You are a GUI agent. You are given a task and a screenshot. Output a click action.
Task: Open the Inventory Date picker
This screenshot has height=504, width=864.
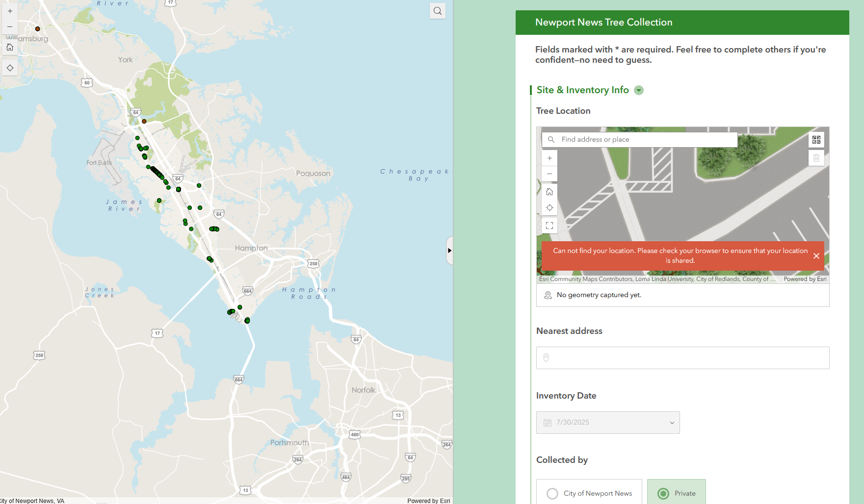click(x=608, y=423)
